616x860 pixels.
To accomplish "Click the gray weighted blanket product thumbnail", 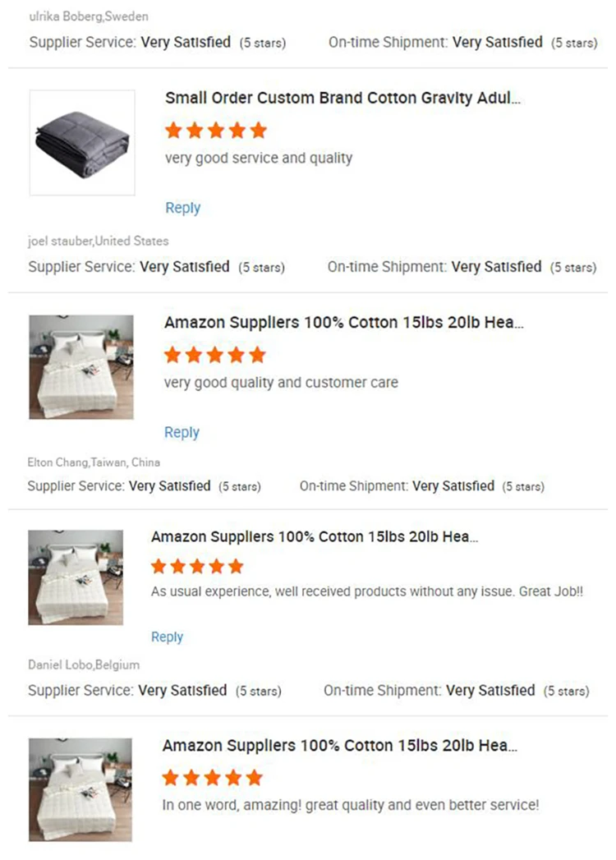I will pos(82,143).
